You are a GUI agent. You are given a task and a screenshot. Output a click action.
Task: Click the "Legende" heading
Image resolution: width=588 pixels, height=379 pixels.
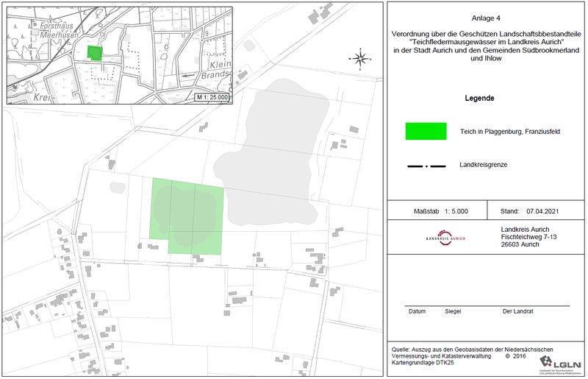tap(478, 99)
